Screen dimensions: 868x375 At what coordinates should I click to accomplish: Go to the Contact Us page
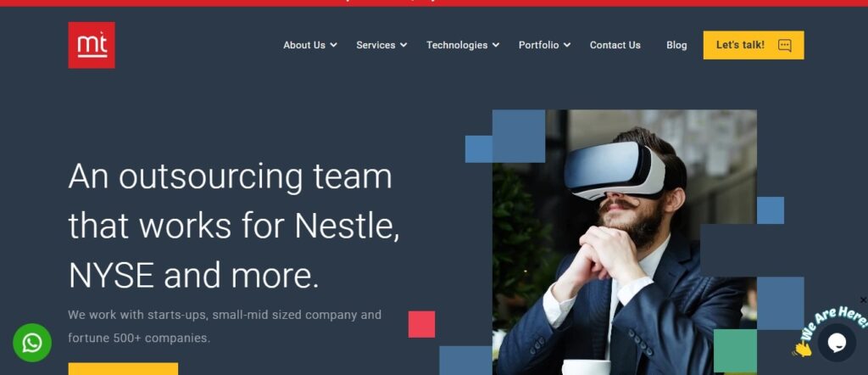(615, 46)
